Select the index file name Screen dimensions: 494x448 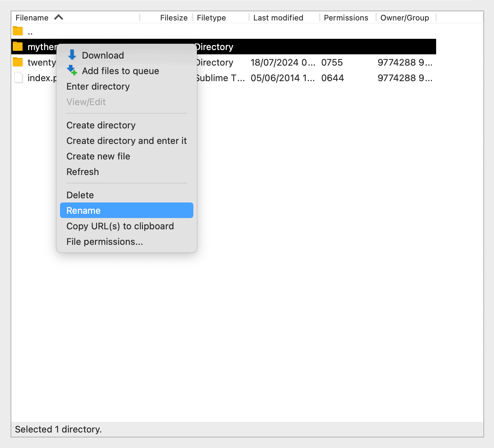click(x=42, y=78)
